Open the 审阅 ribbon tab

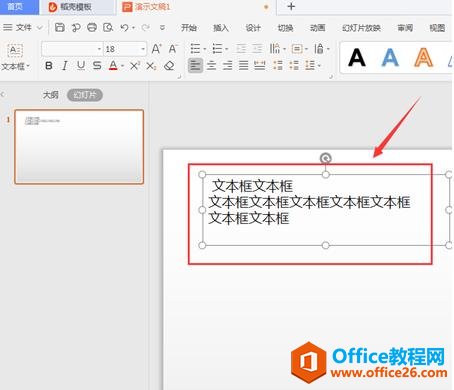(x=405, y=28)
